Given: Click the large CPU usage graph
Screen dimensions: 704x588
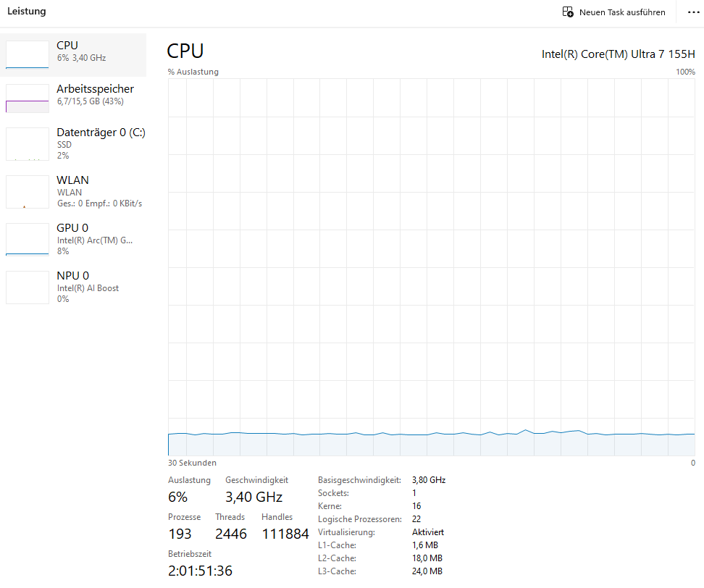Looking at the screenshot, I should pyautogui.click(x=431, y=266).
